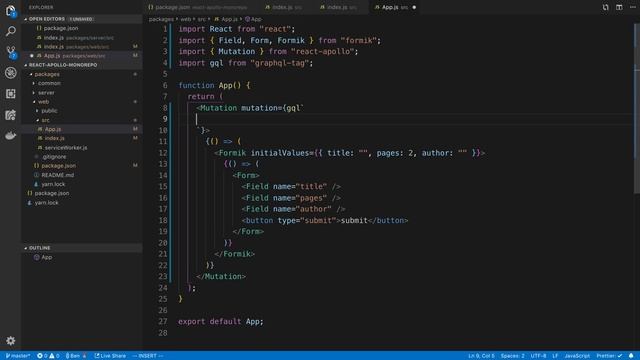Change language mode from JavaScript

pos(577,356)
